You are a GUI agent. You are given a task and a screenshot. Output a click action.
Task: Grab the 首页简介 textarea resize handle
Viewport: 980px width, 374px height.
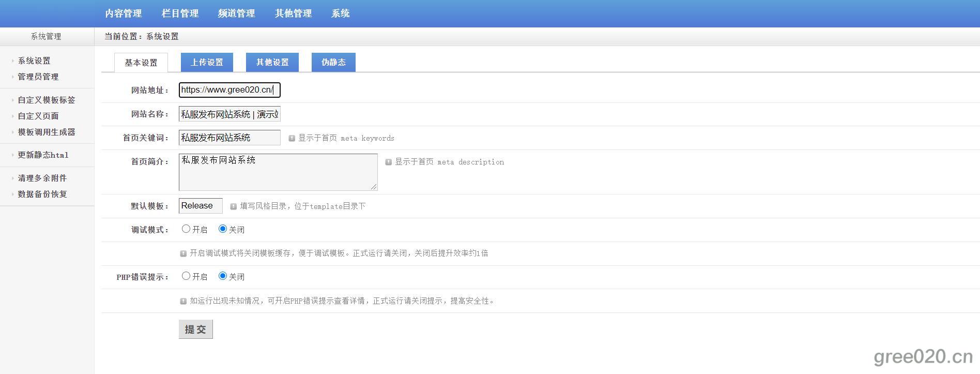pos(374,187)
